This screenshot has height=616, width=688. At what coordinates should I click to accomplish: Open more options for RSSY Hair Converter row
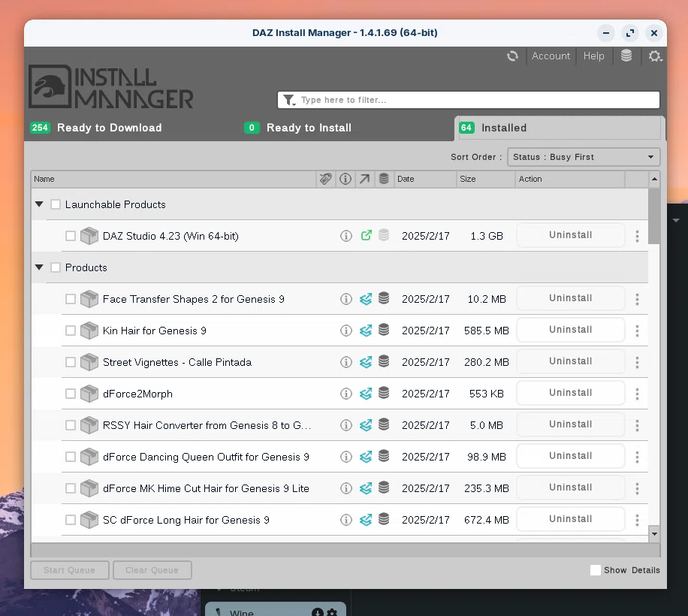(x=637, y=426)
